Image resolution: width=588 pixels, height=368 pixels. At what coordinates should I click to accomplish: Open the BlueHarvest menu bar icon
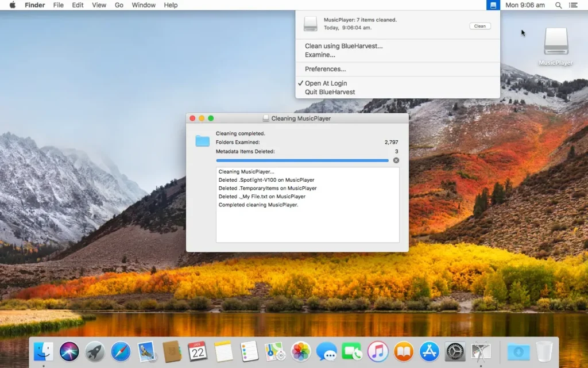click(x=493, y=5)
